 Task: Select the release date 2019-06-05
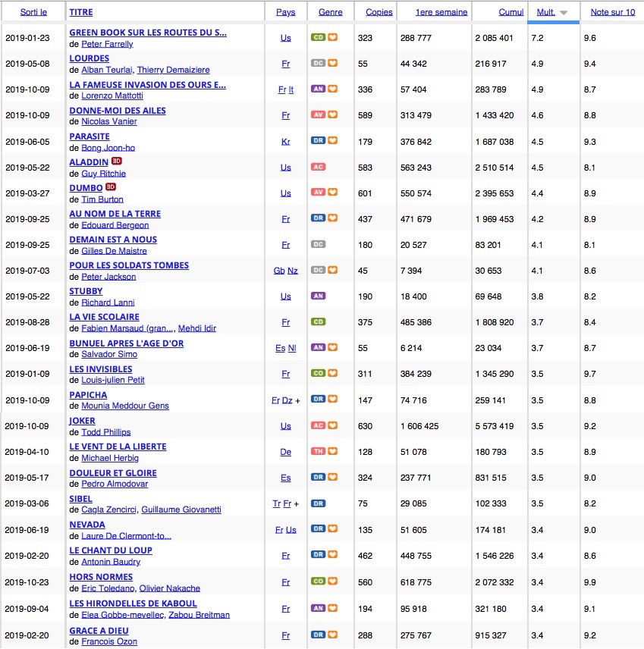[27, 142]
